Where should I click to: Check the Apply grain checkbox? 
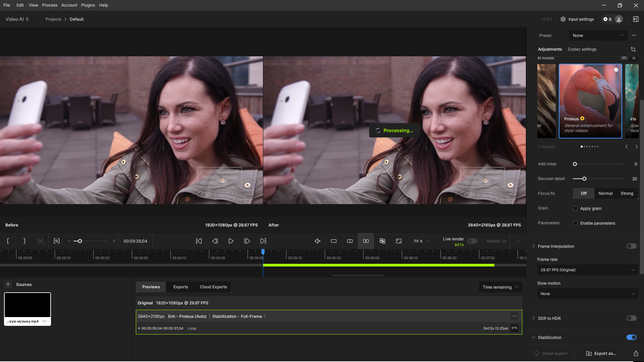[x=575, y=208]
